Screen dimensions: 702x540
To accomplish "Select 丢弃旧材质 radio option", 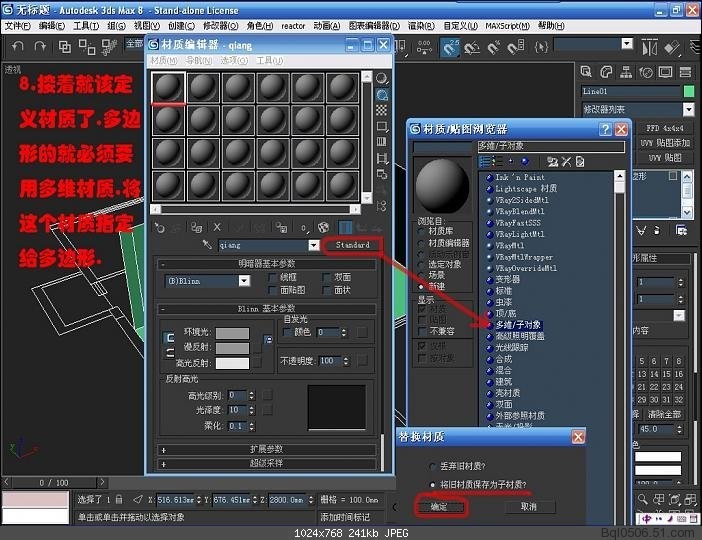I will coord(432,466).
